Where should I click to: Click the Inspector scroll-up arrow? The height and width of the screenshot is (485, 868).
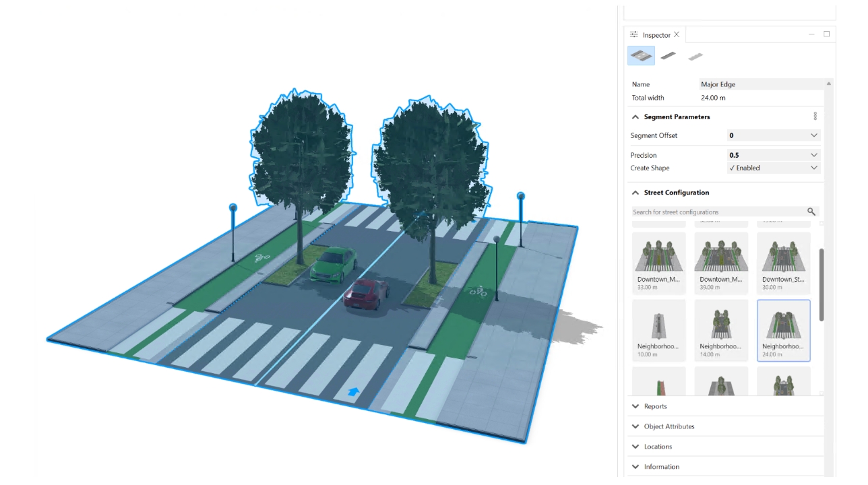(830, 84)
